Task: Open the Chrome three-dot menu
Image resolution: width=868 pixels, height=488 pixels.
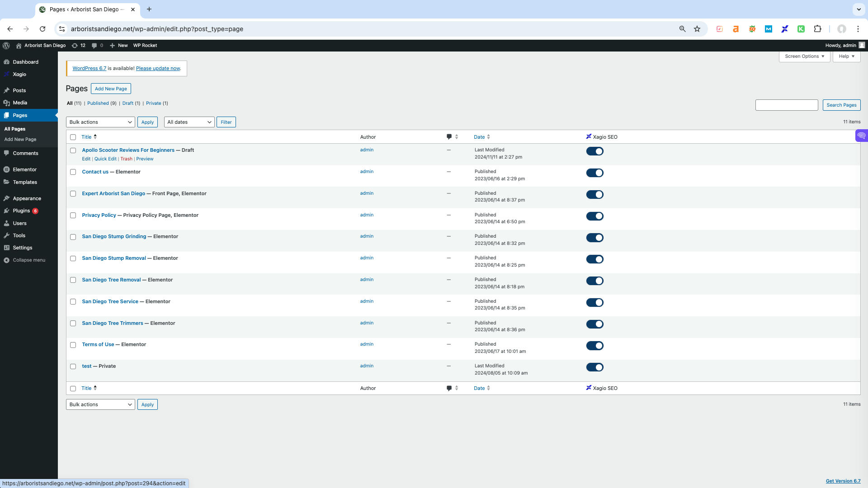Action: [858, 29]
